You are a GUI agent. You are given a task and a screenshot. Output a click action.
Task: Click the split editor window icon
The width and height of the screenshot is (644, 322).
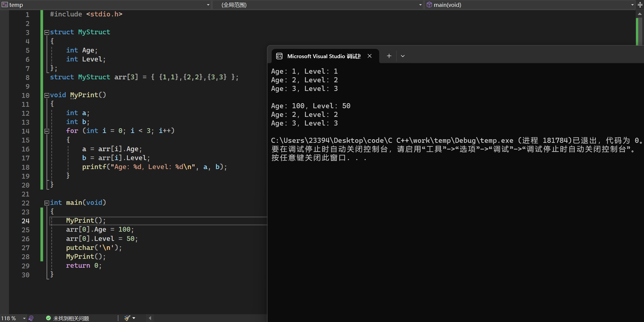(x=640, y=5)
